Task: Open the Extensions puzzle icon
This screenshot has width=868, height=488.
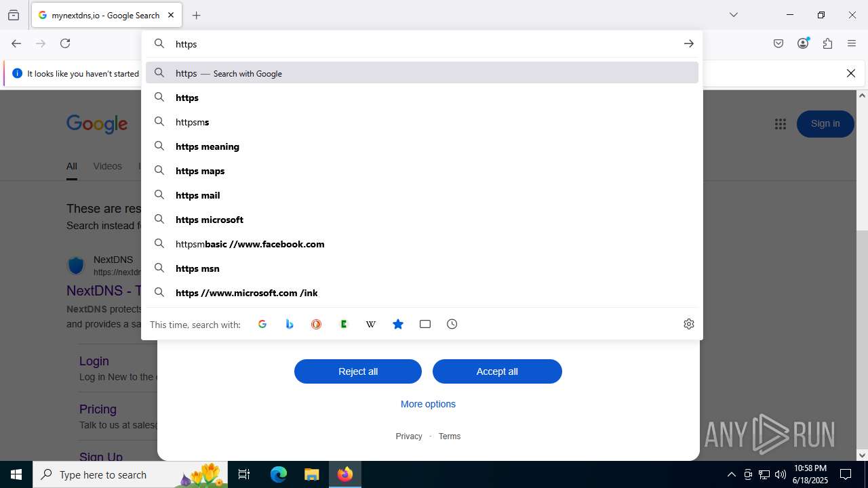Action: 827,43
